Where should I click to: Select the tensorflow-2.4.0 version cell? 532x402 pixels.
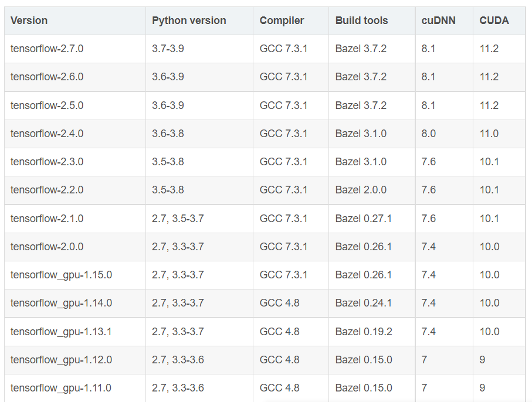47,134
